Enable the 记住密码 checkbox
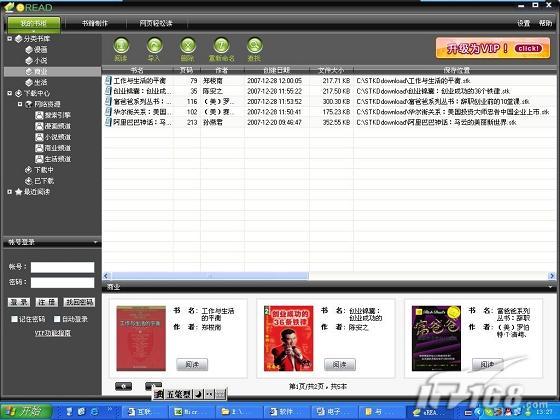 pyautogui.click(x=14, y=319)
